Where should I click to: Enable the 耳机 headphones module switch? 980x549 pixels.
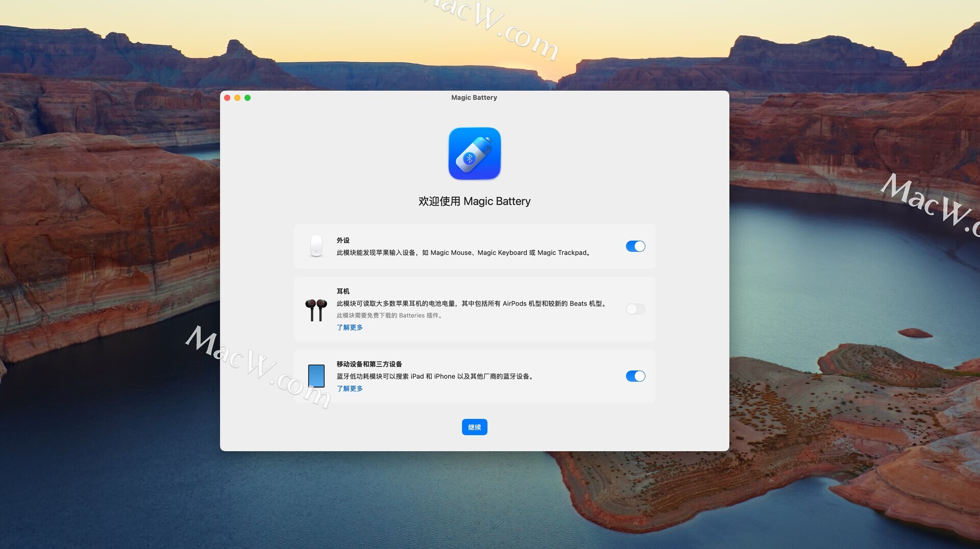click(x=635, y=309)
